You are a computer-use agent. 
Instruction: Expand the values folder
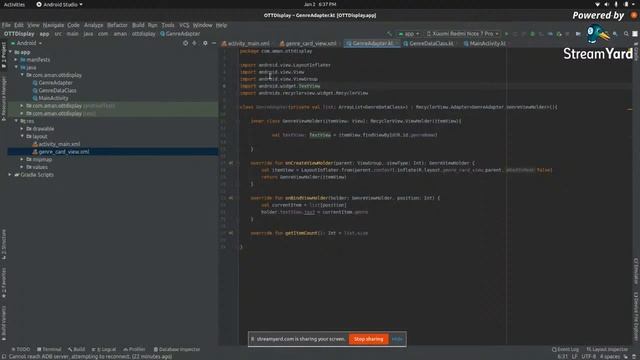point(22,167)
